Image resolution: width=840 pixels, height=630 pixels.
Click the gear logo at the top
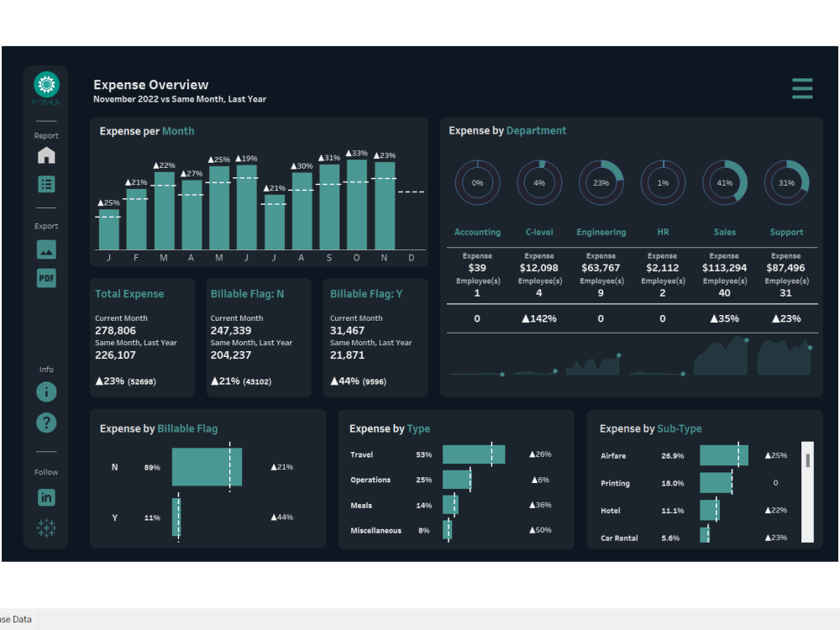(46, 85)
